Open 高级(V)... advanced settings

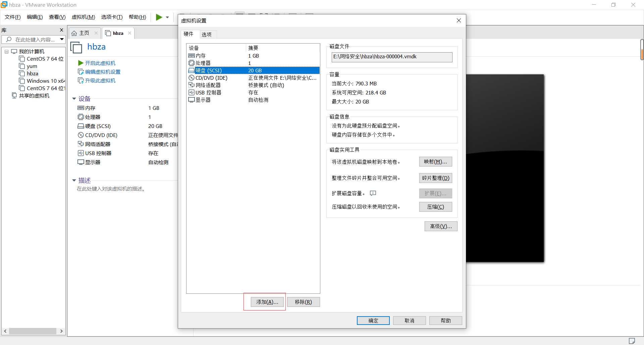coord(441,226)
